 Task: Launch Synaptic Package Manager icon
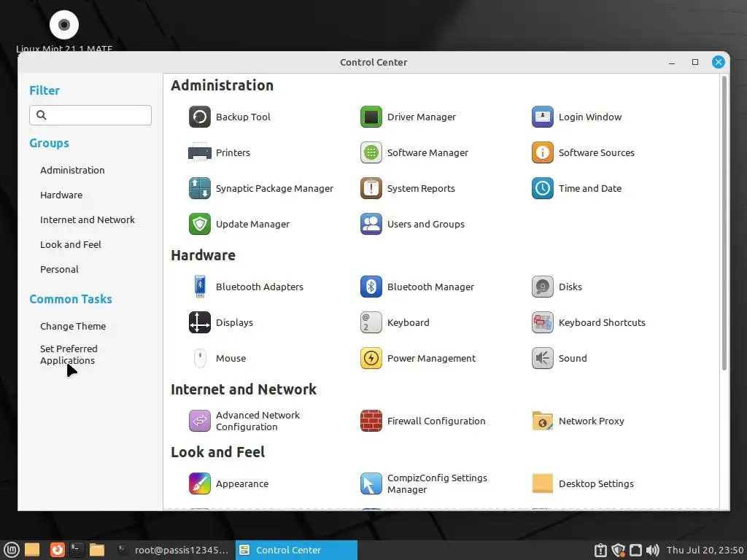200,189
